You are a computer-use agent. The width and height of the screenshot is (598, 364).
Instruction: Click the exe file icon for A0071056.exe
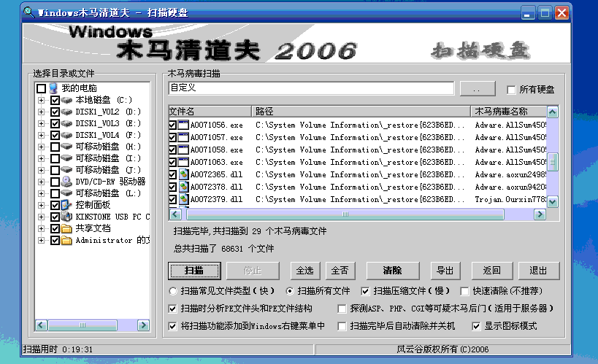click(x=183, y=125)
